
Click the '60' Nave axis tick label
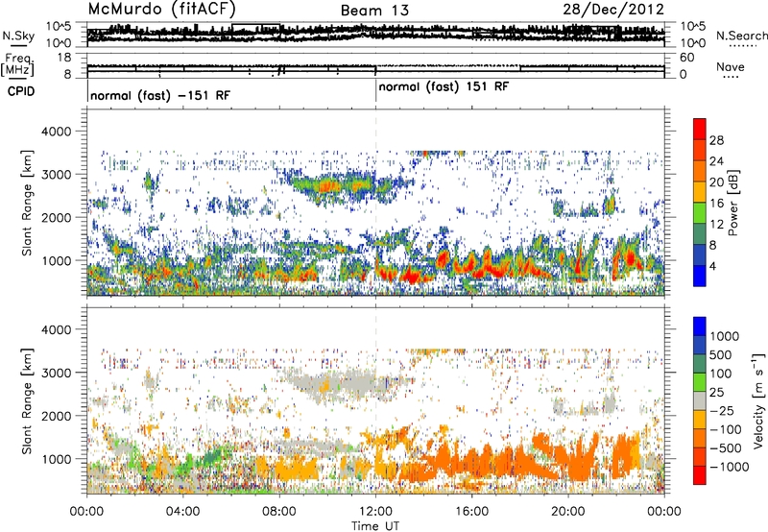[x=686, y=58]
